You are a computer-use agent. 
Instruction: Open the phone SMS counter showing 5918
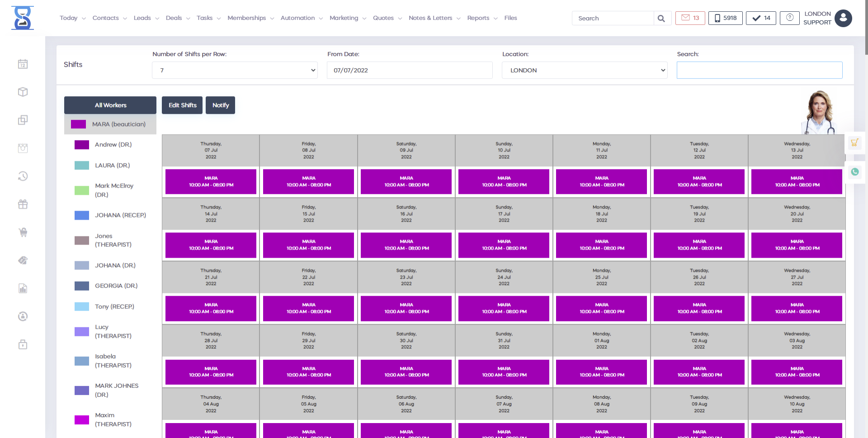(725, 18)
